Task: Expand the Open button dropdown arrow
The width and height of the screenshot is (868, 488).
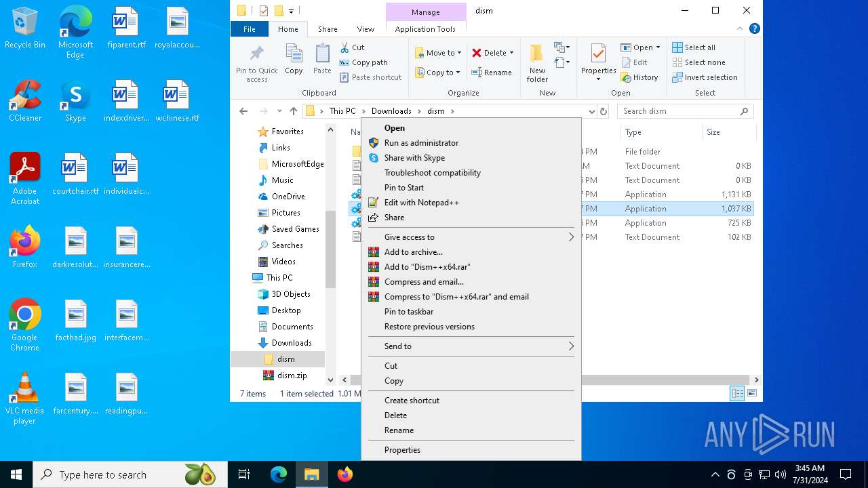Action: click(658, 47)
